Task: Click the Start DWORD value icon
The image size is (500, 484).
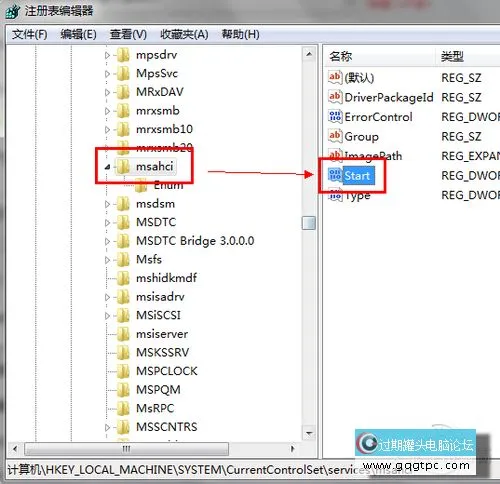Action: coord(335,175)
